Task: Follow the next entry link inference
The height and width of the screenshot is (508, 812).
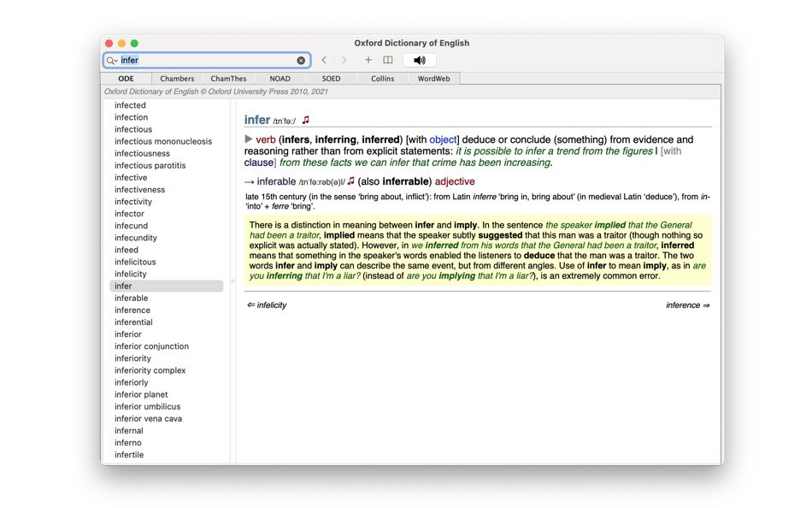Action: [688, 304]
